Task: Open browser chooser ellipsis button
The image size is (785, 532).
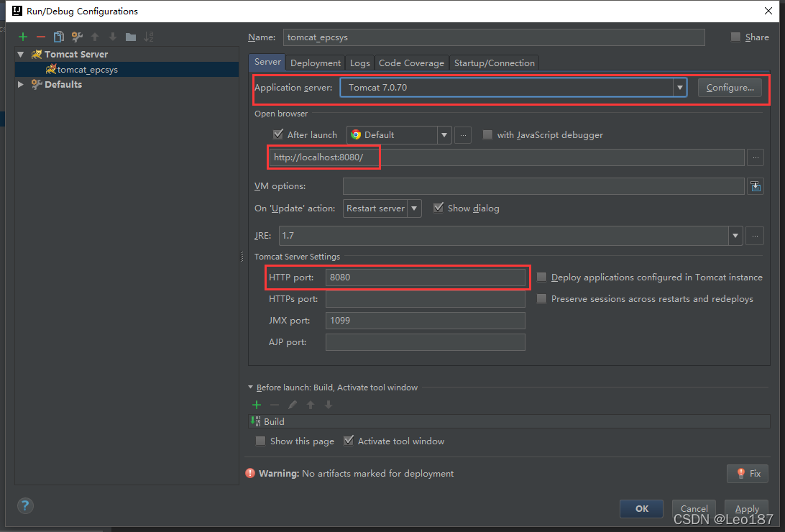Action: pos(463,135)
